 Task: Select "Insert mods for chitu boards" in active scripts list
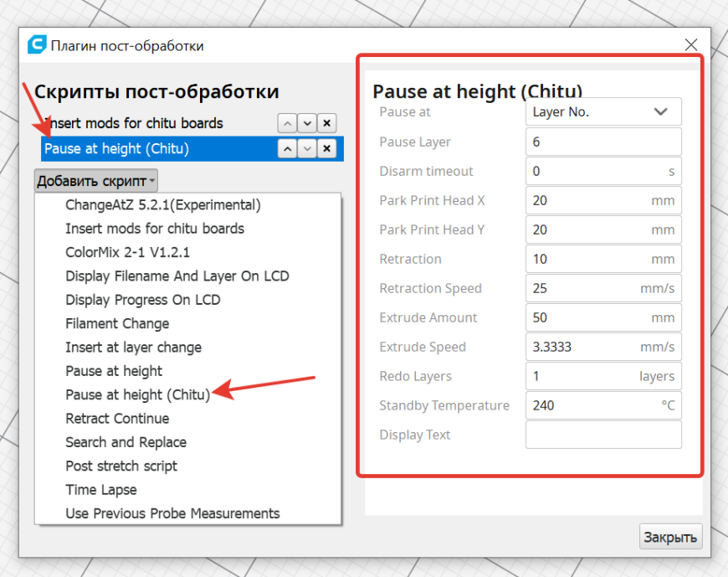point(134,123)
